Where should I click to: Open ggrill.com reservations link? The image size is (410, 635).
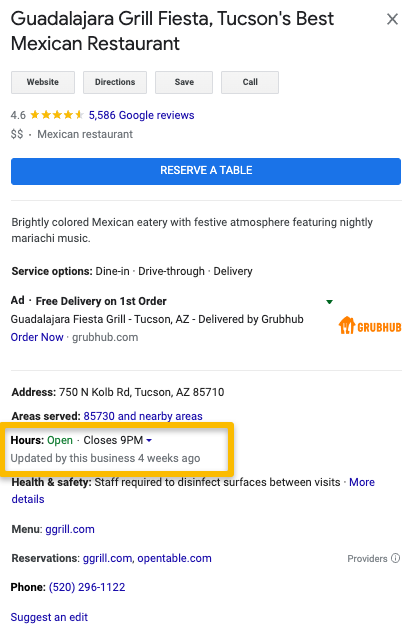tap(107, 558)
